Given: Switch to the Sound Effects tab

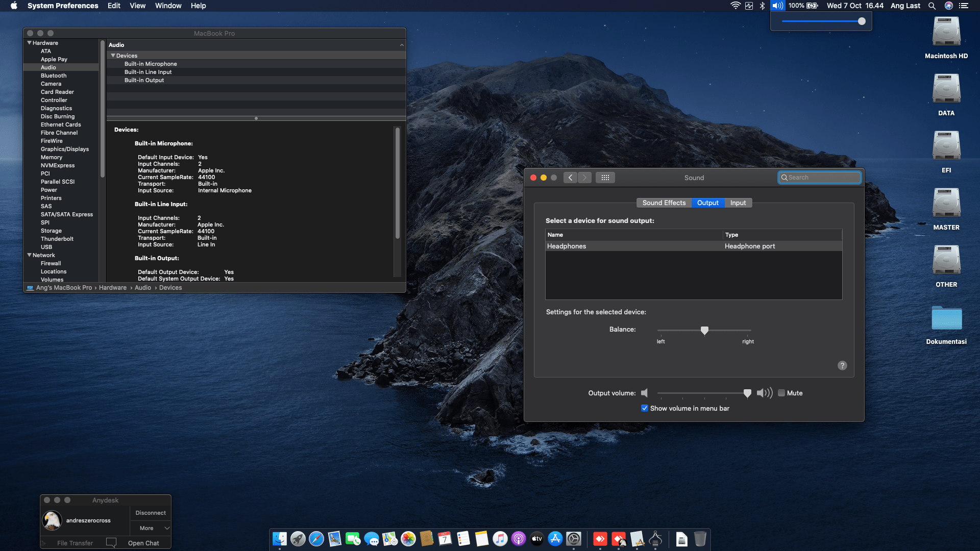Looking at the screenshot, I should click(664, 203).
